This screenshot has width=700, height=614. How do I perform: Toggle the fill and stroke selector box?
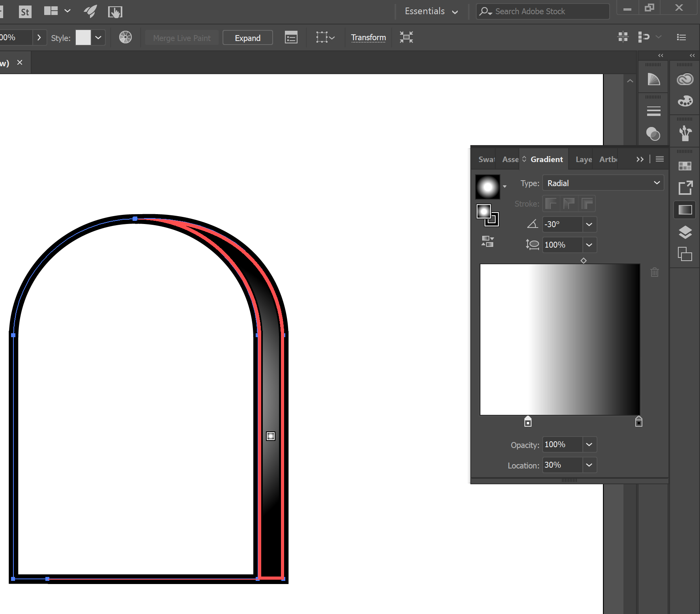488,215
